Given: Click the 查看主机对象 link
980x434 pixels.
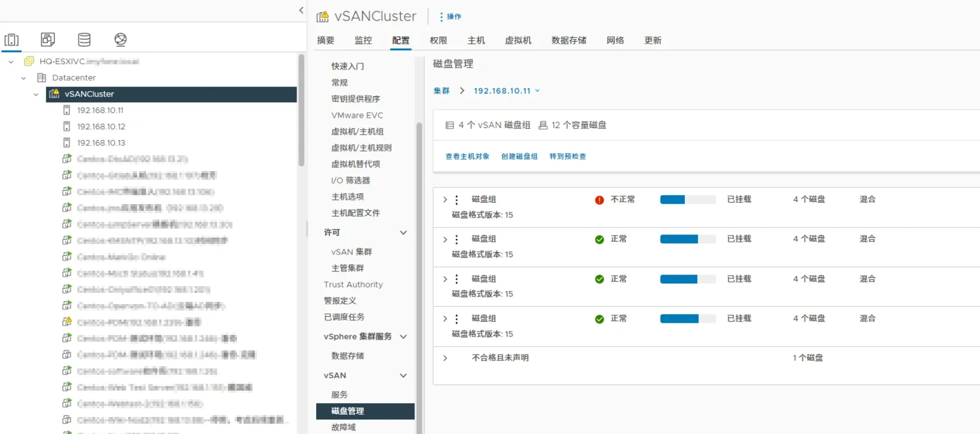Looking at the screenshot, I should click(x=467, y=156).
